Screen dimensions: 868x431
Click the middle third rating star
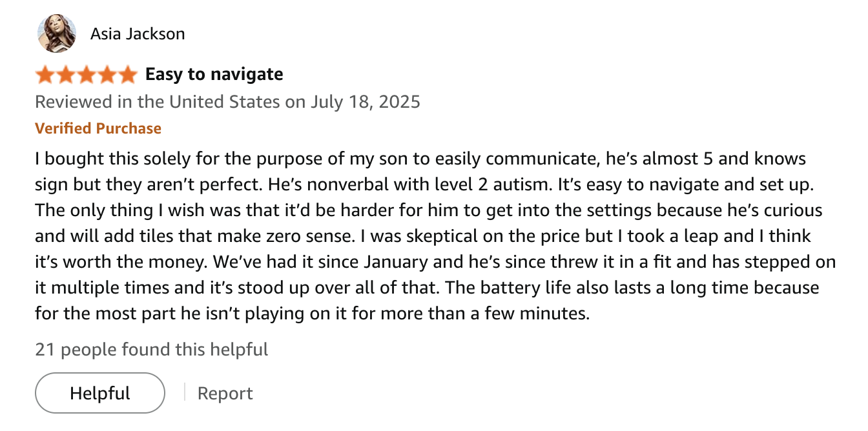[x=87, y=75]
